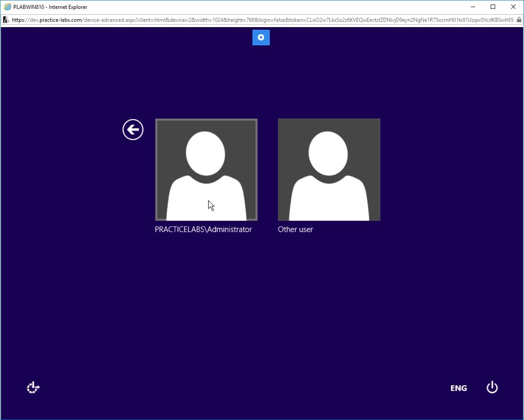
Task: Minimize the Internet Explorer window
Action: pyautogui.click(x=473, y=7)
